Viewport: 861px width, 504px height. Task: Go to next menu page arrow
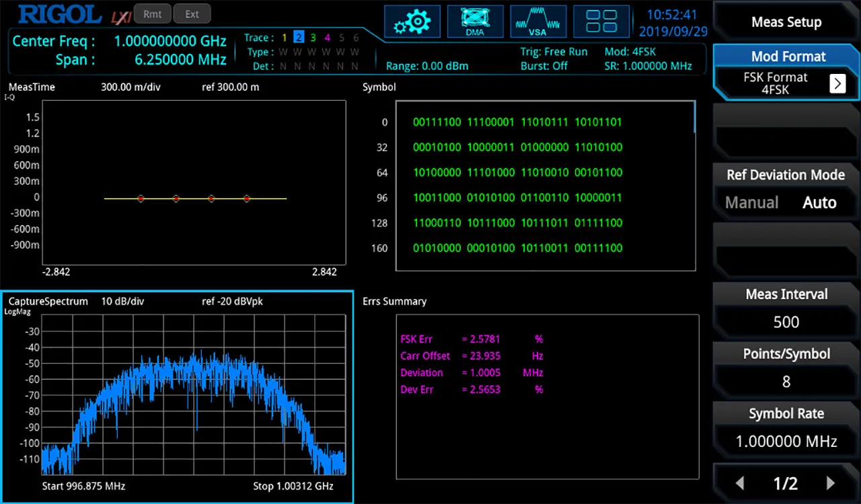[830, 483]
